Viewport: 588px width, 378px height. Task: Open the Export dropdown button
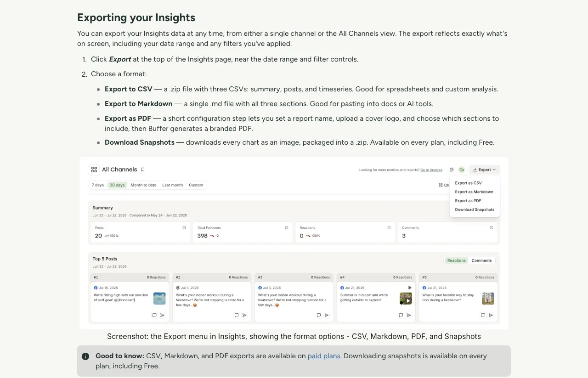(x=485, y=169)
